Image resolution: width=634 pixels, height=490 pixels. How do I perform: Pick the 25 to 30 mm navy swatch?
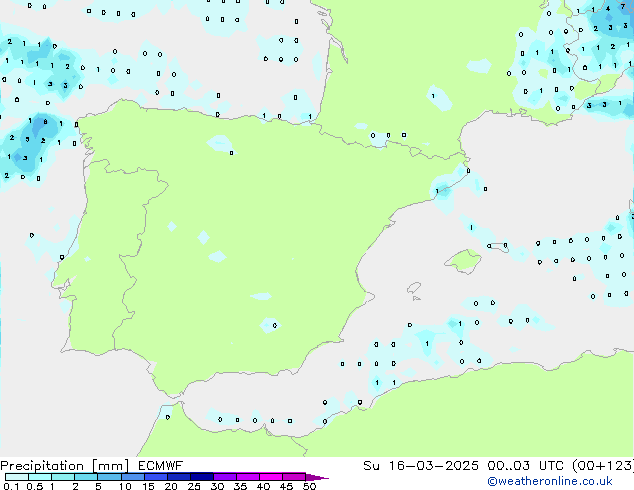point(201,477)
